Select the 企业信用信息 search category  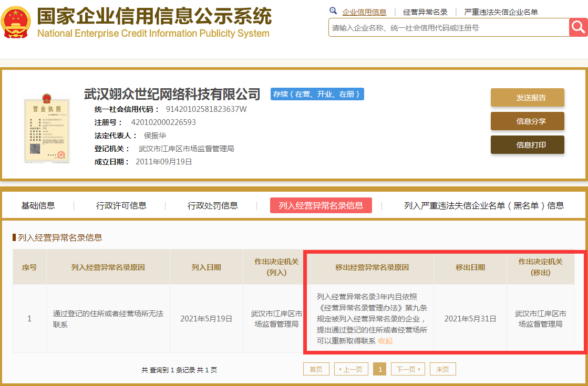click(x=364, y=12)
